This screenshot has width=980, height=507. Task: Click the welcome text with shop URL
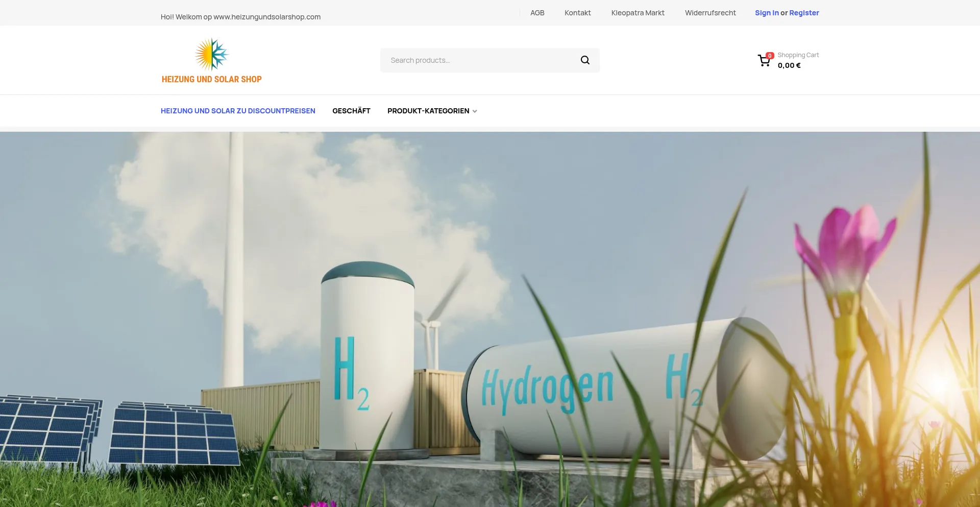[240, 17]
